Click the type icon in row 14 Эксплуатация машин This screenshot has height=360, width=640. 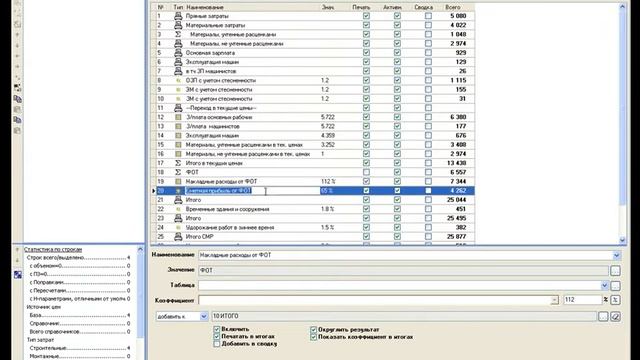tap(178, 136)
